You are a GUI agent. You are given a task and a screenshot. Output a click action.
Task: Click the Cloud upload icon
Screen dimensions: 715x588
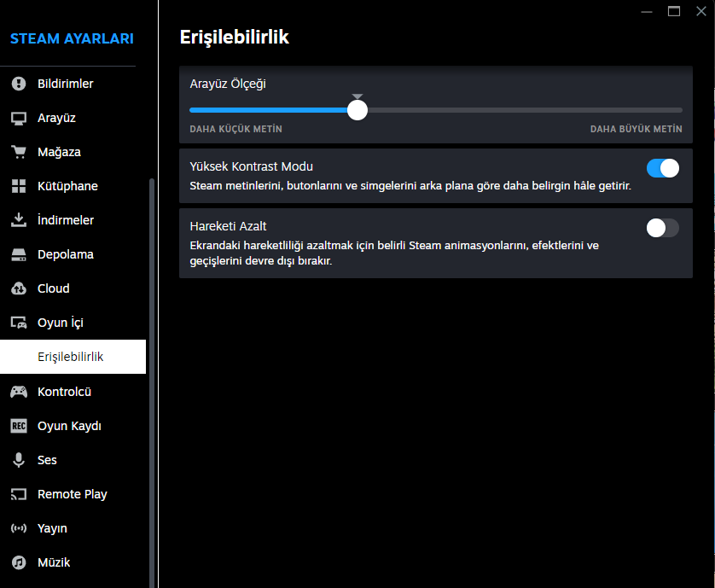[x=19, y=288]
